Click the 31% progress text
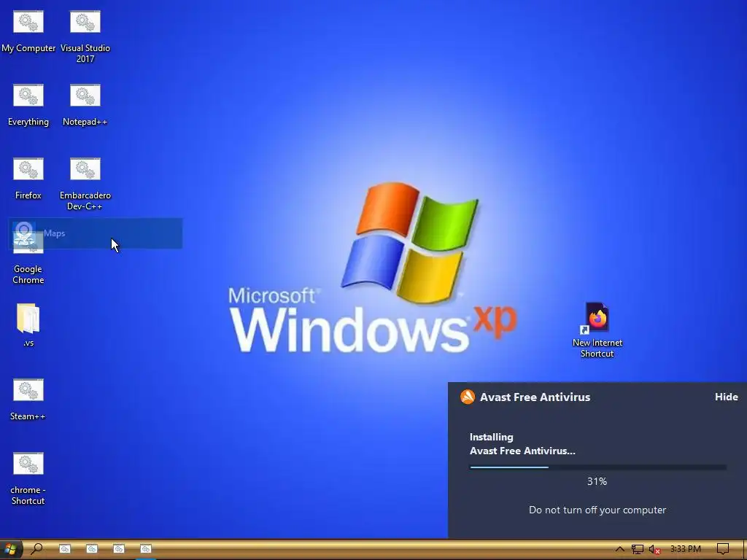The image size is (747, 560). coord(597,481)
